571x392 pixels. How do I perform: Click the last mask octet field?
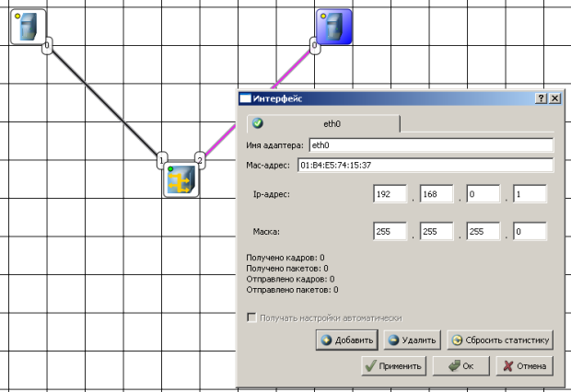coord(530,233)
